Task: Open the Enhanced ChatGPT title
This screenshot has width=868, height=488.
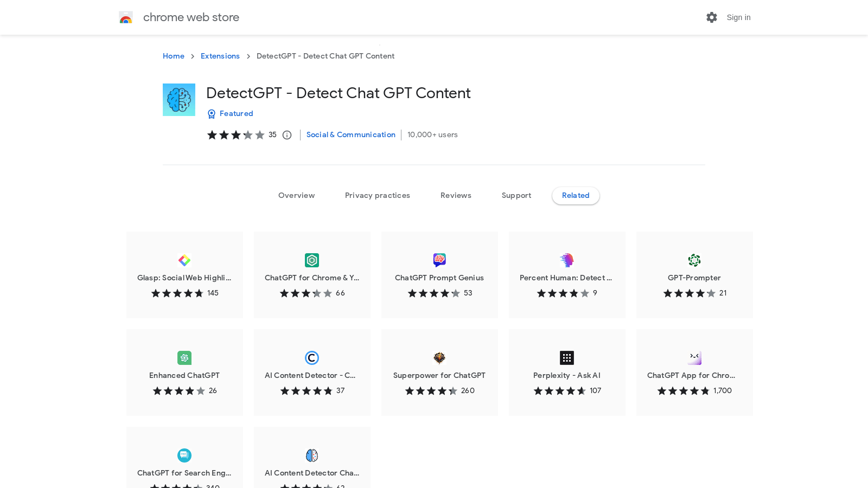Action: click(x=184, y=376)
